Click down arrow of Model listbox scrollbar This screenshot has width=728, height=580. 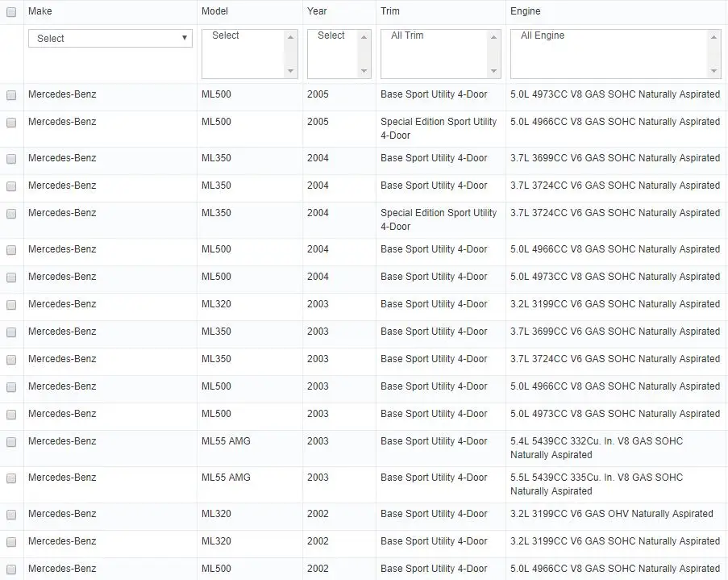pos(291,71)
